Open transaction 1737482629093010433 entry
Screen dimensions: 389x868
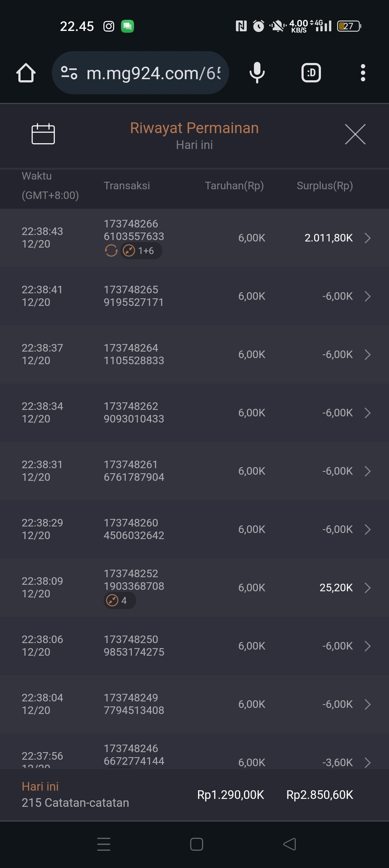pos(134,413)
